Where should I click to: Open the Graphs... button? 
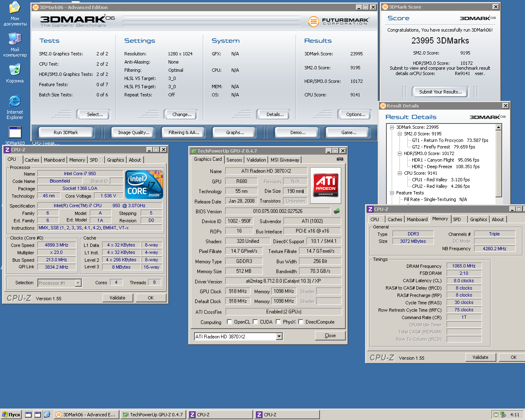(x=235, y=132)
